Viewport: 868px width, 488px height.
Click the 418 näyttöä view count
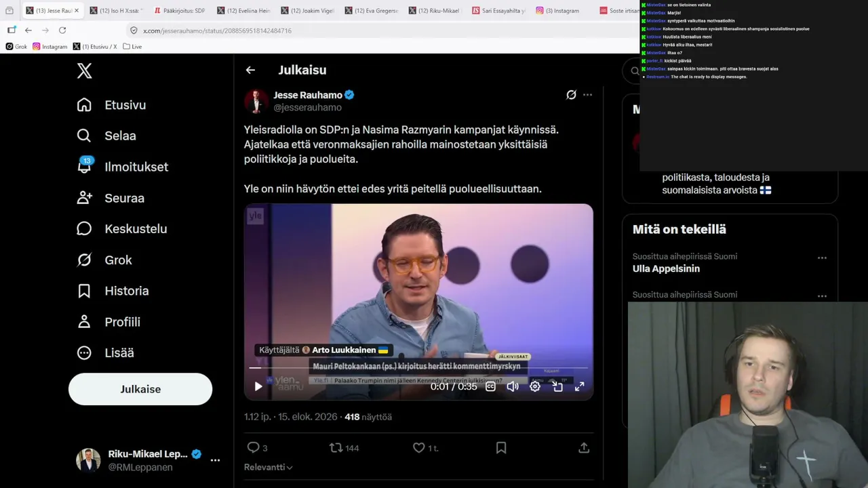[368, 417]
